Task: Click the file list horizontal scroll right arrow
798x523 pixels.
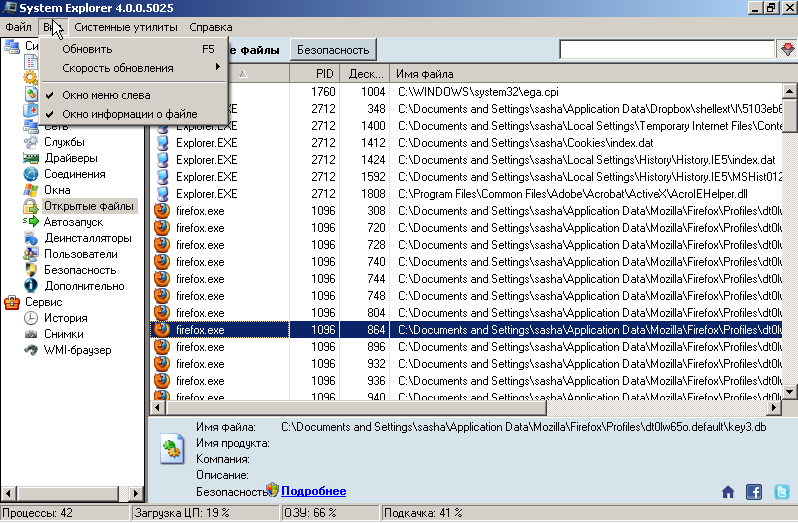Action: point(774,408)
